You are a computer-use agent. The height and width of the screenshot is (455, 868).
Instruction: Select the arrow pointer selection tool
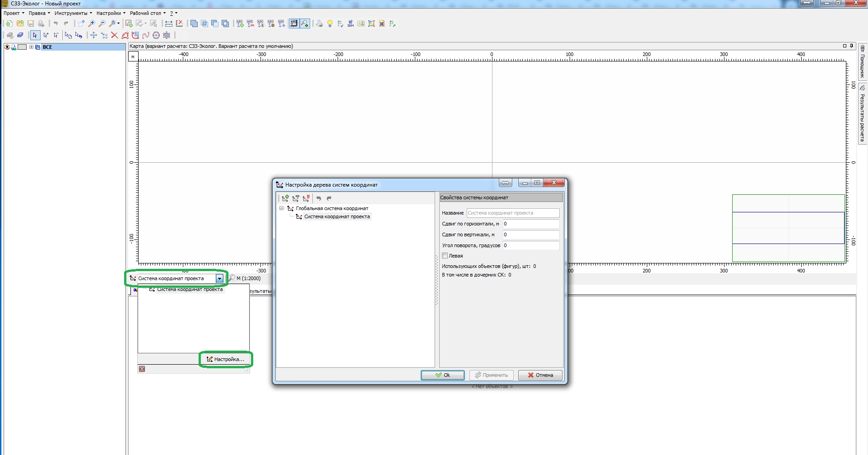click(35, 35)
